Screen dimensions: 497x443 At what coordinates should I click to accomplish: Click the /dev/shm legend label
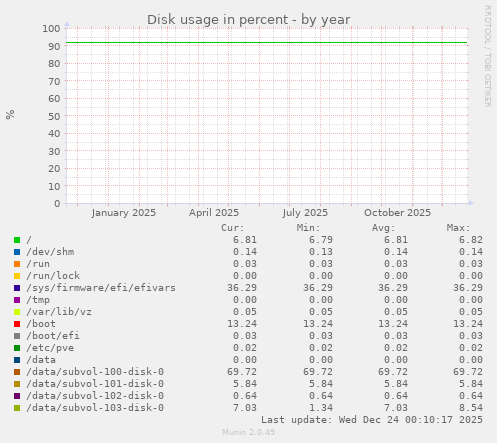tap(50, 252)
